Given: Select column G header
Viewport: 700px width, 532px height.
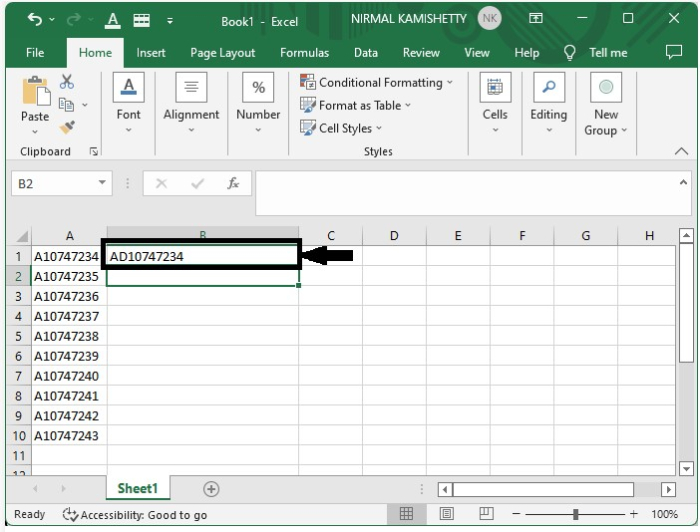Looking at the screenshot, I should pyautogui.click(x=586, y=236).
